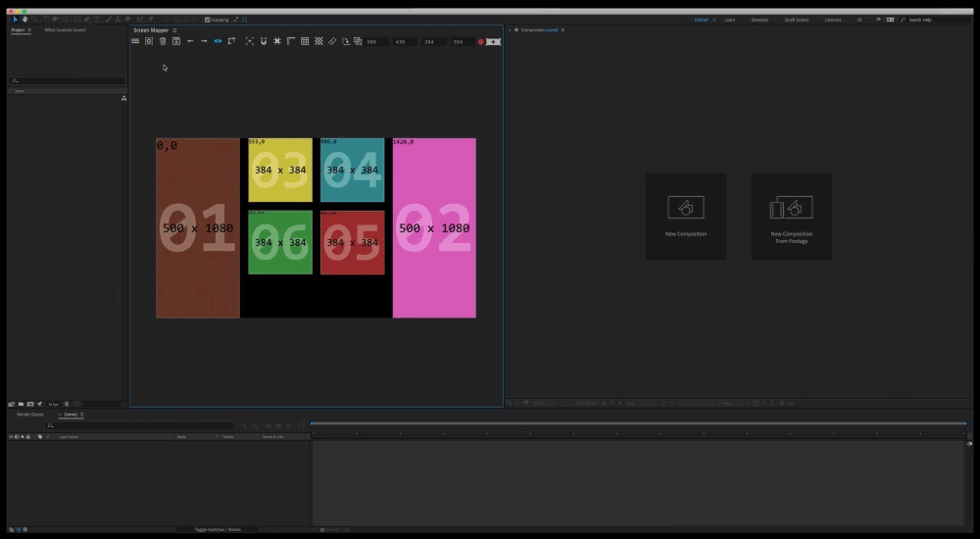Click the left arrow icon in Screen Mapper

coord(190,41)
